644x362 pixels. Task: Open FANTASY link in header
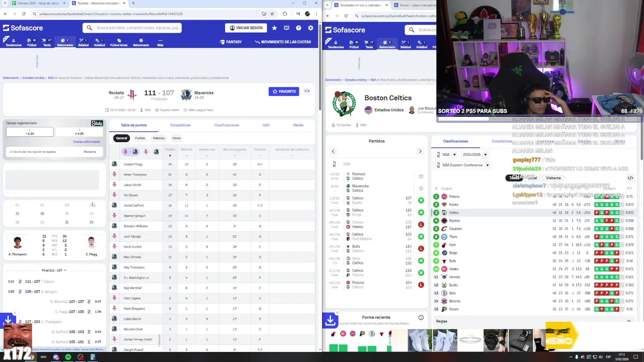[x=231, y=42]
